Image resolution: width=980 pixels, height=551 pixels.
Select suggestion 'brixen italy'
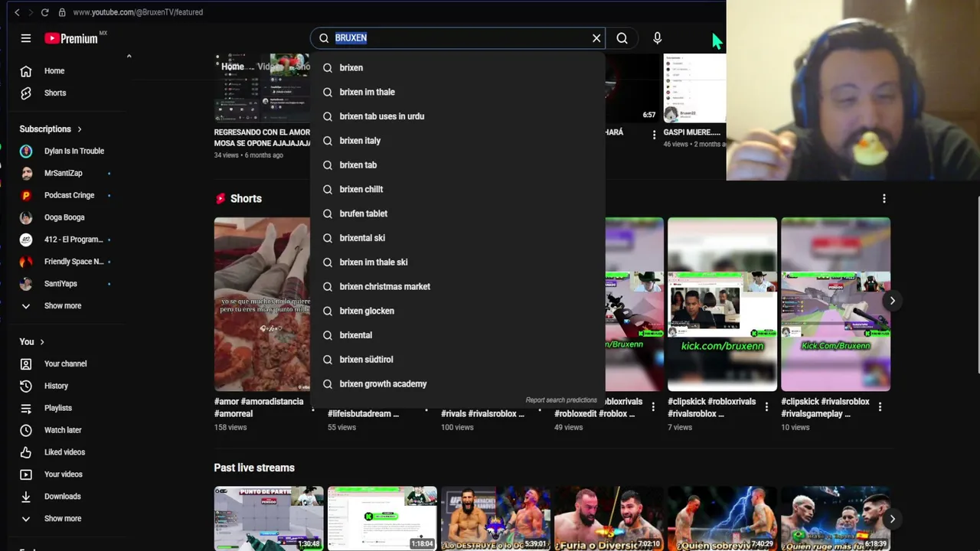coord(458,141)
